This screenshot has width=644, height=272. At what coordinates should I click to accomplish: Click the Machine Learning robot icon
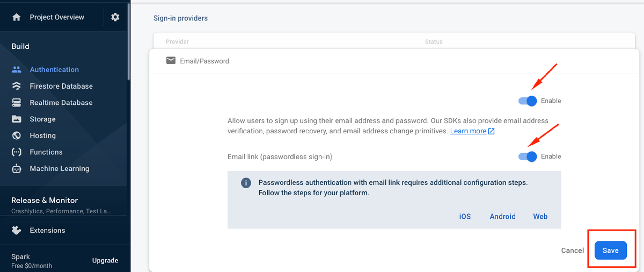tap(17, 169)
